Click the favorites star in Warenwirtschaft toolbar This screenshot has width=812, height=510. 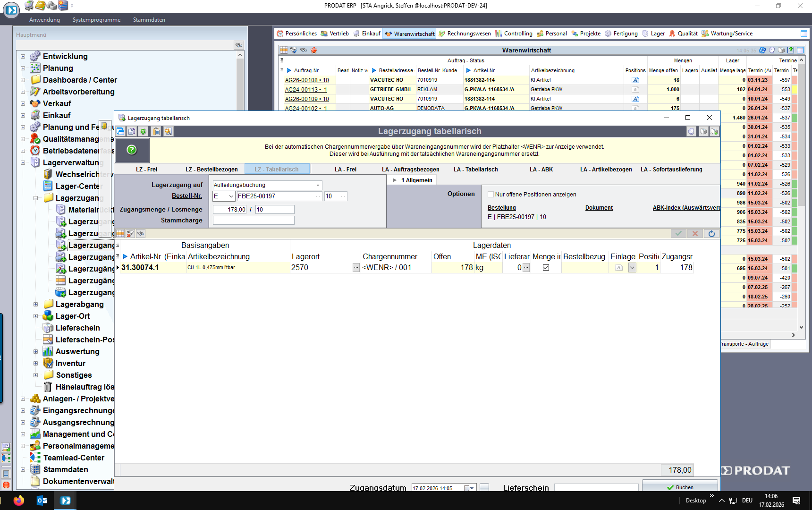coord(314,50)
